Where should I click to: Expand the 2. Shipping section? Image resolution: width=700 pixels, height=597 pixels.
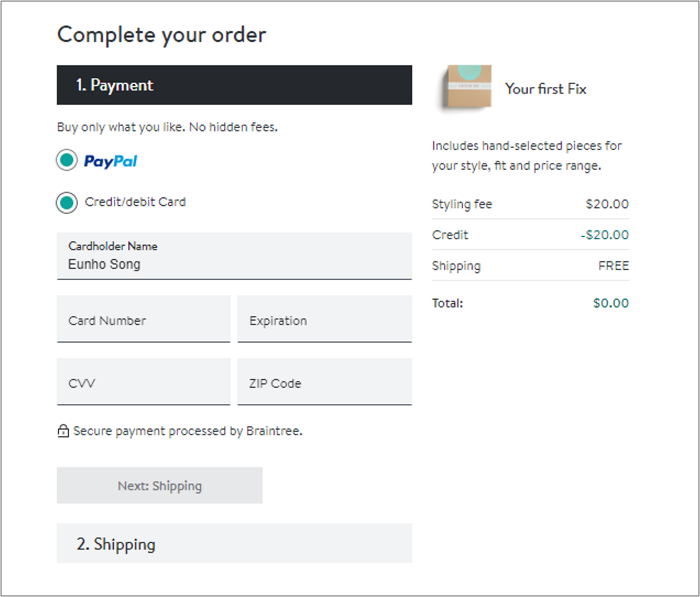coord(234,543)
